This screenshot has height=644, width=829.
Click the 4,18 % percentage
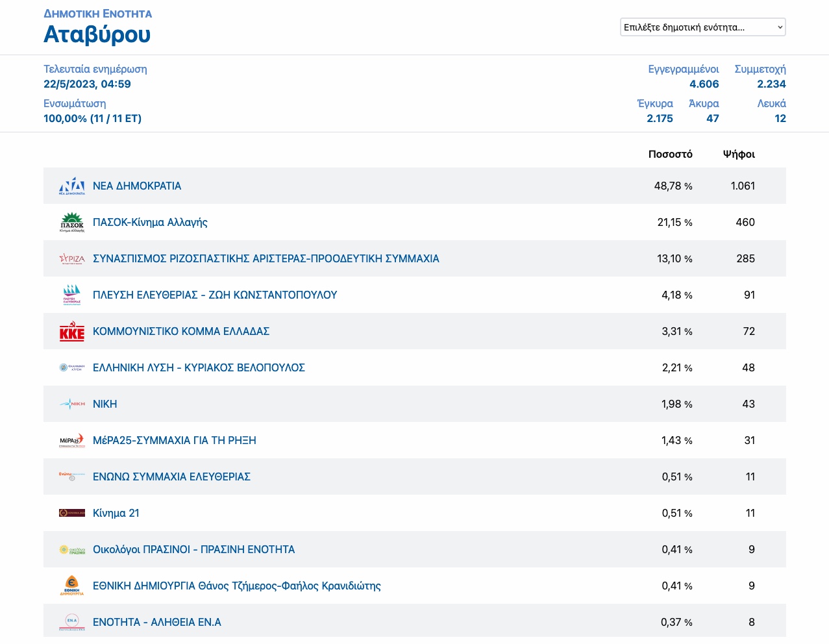tap(677, 295)
